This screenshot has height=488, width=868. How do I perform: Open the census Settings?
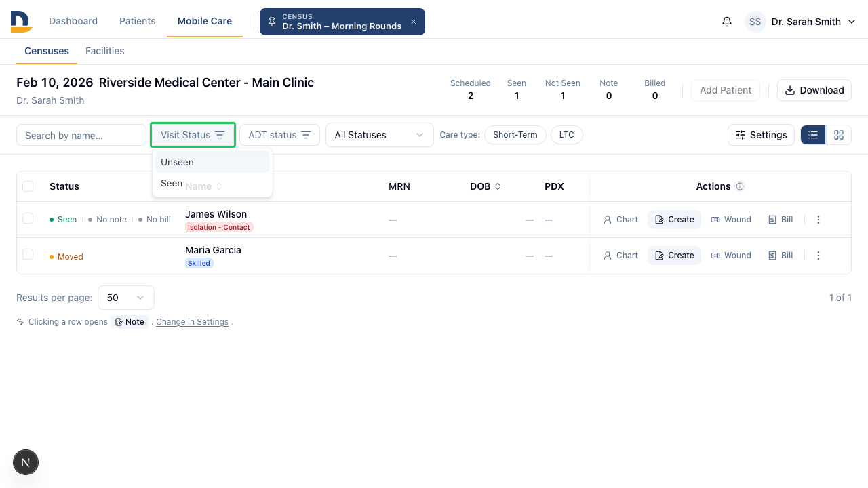pos(761,135)
